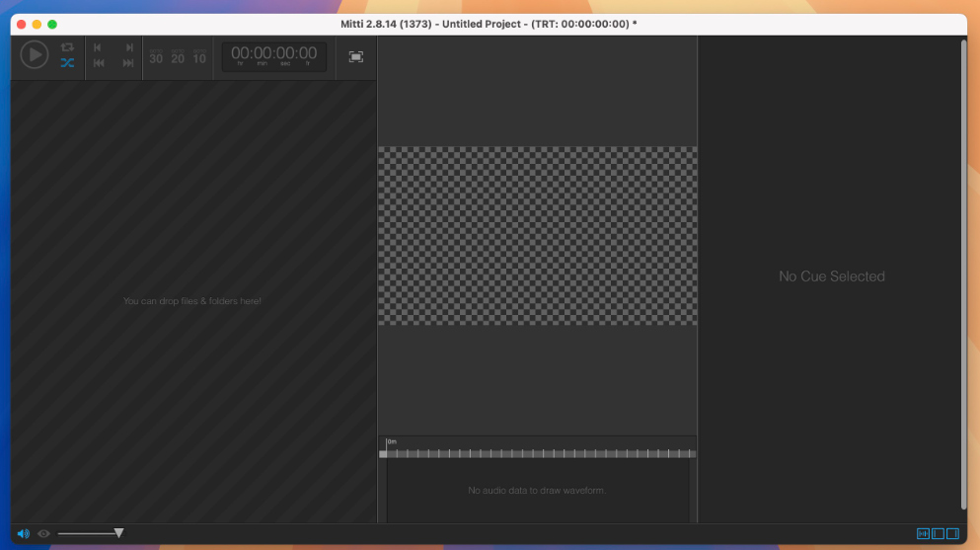Click the GOTO 20 button
This screenshot has height=550, width=980.
pyautogui.click(x=178, y=57)
